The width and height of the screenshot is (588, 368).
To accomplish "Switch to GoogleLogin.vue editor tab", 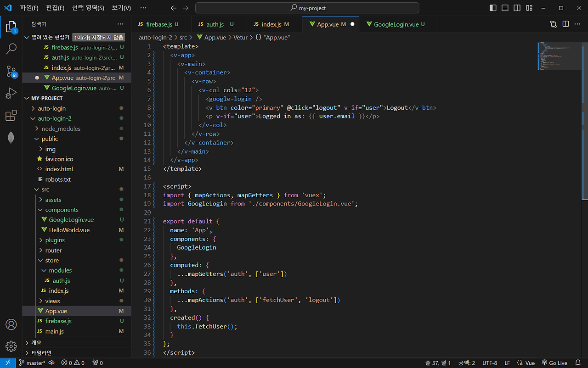I will (x=399, y=24).
